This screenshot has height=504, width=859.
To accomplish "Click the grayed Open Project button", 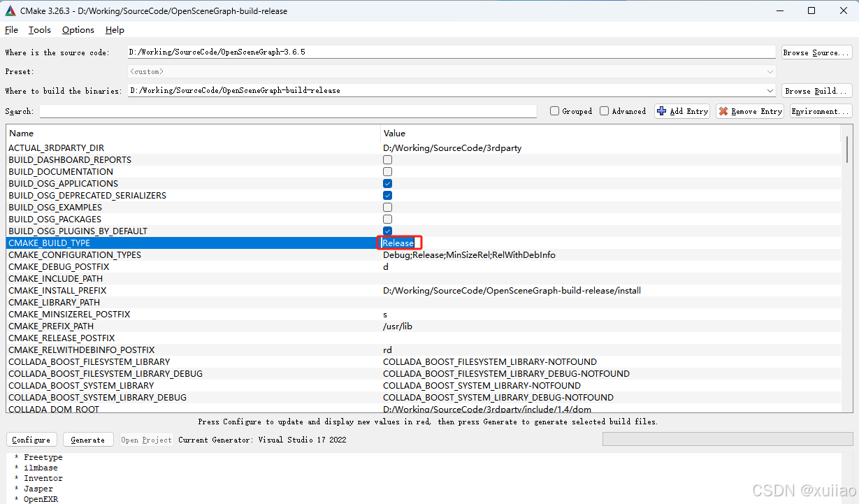I will [x=145, y=440].
